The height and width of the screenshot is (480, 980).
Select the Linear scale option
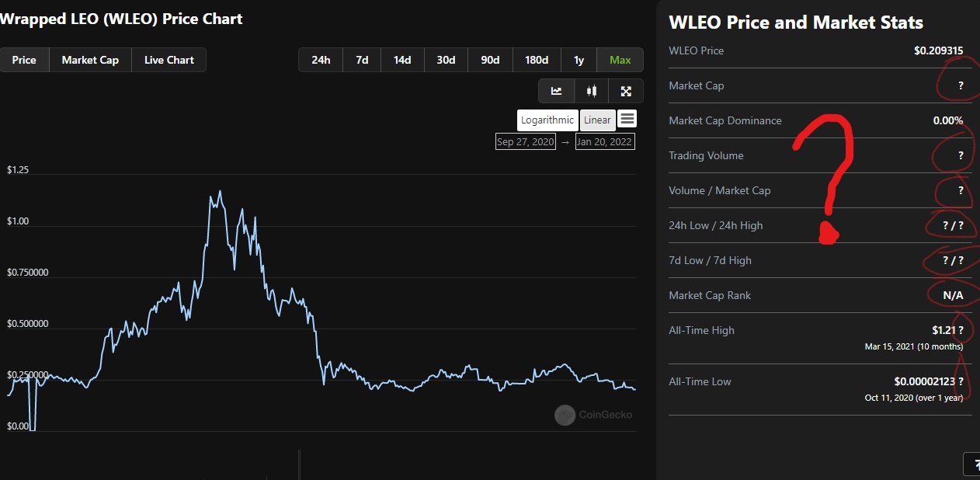point(597,120)
